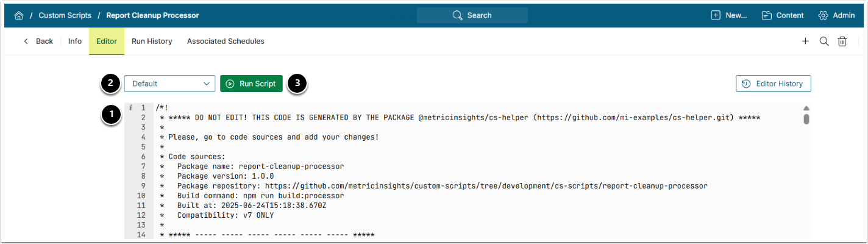Go to the home icon in breadcrumb
868x244 pixels.
coord(18,15)
